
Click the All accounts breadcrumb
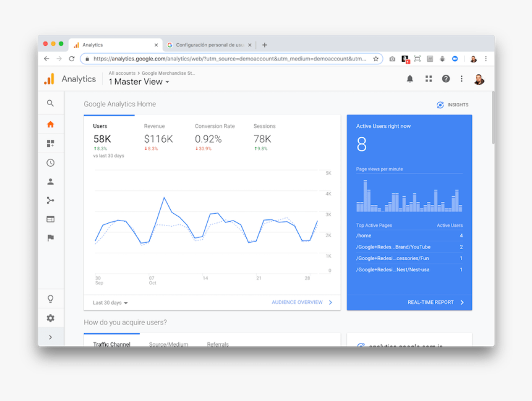122,73
